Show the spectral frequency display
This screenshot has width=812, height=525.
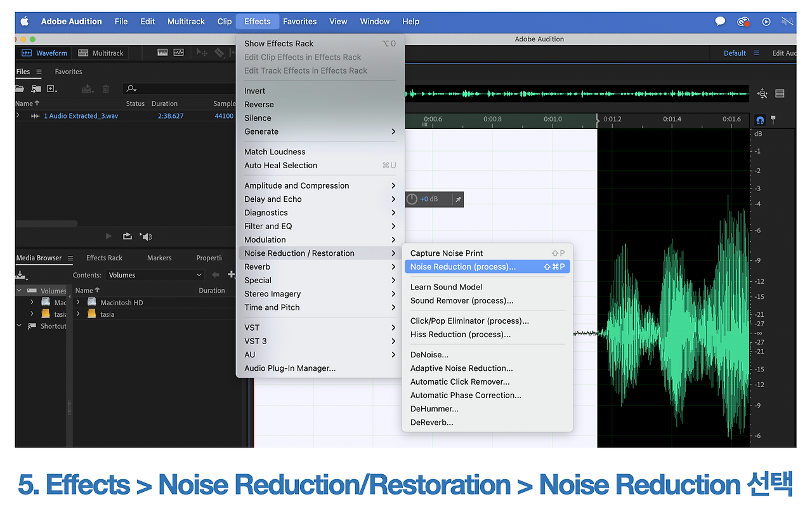[163, 53]
